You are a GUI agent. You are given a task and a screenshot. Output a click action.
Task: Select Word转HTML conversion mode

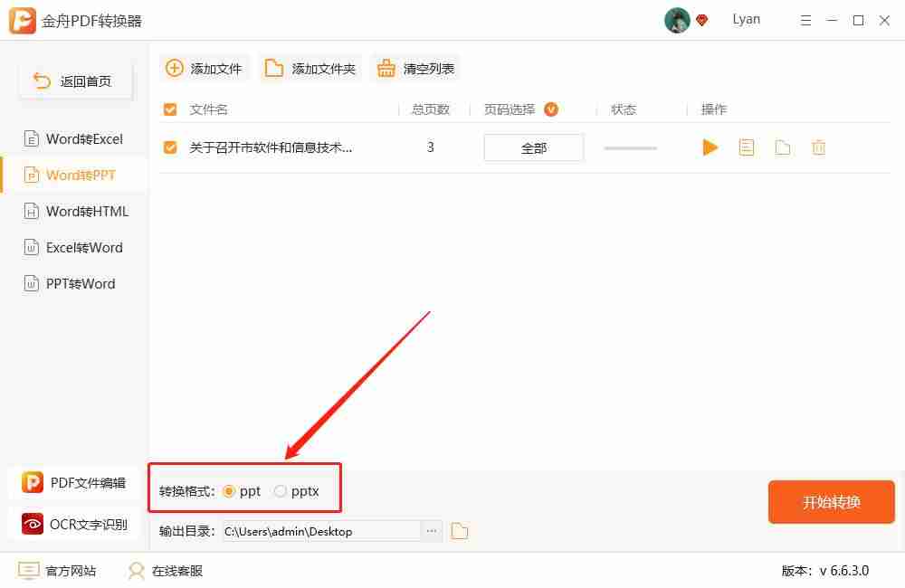76,211
